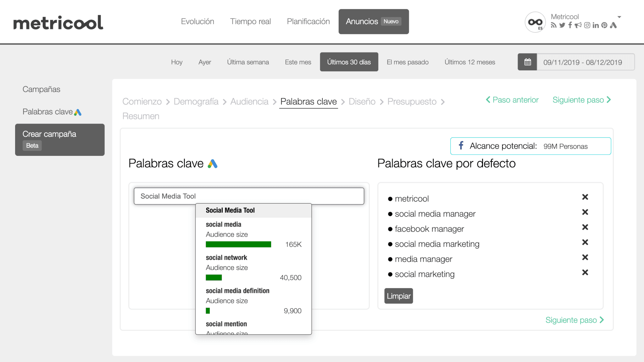The height and width of the screenshot is (362, 644).
Task: Click the RSS blog icon in header
Action: (553, 25)
